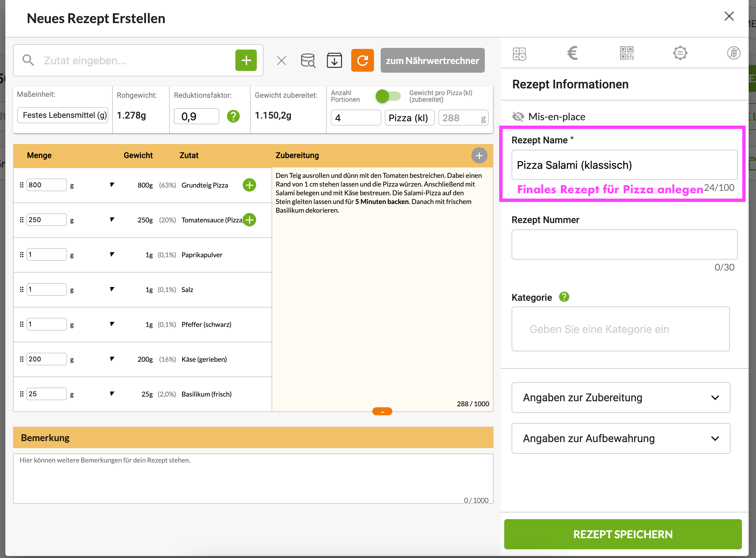Click zum Nährwertrechner button
The image size is (756, 558).
pyautogui.click(x=432, y=61)
